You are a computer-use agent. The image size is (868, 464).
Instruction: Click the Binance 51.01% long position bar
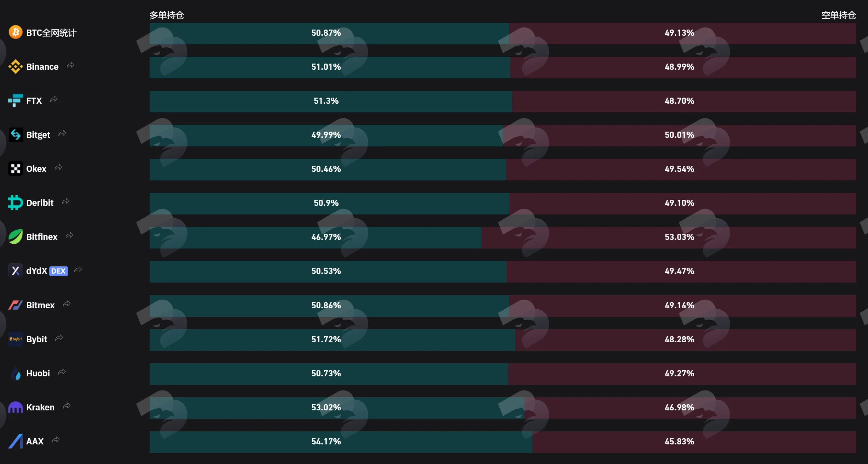click(x=330, y=67)
